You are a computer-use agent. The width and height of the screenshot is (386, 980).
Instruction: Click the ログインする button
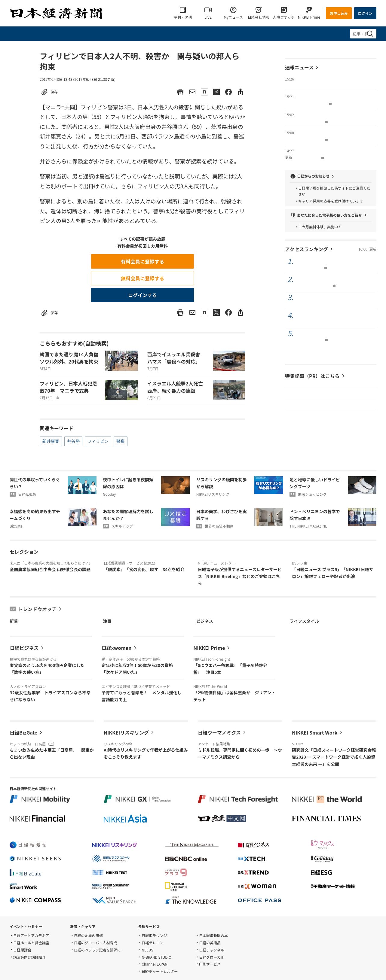tap(142, 295)
